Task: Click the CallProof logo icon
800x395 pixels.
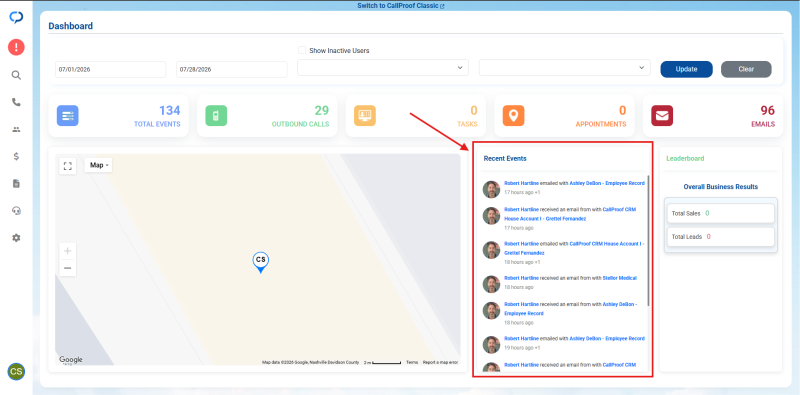Action: 16,18
